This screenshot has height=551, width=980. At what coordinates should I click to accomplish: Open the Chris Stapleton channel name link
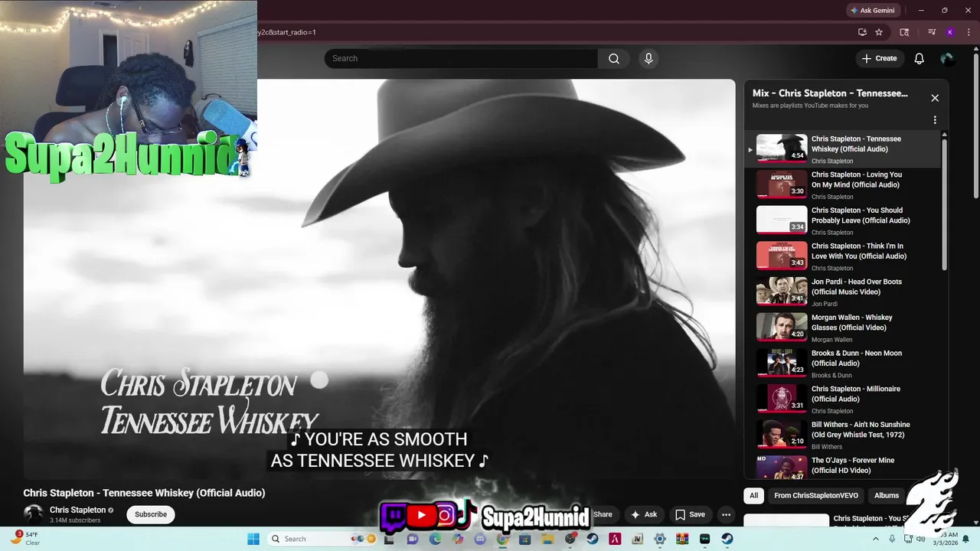point(78,510)
